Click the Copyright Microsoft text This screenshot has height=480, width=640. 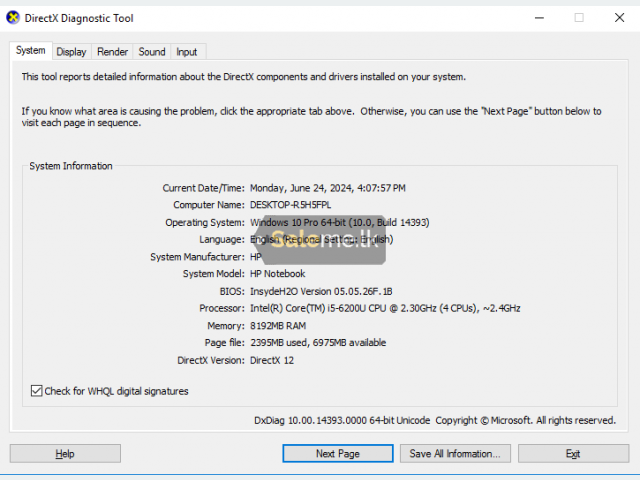pyautogui.click(x=526, y=420)
